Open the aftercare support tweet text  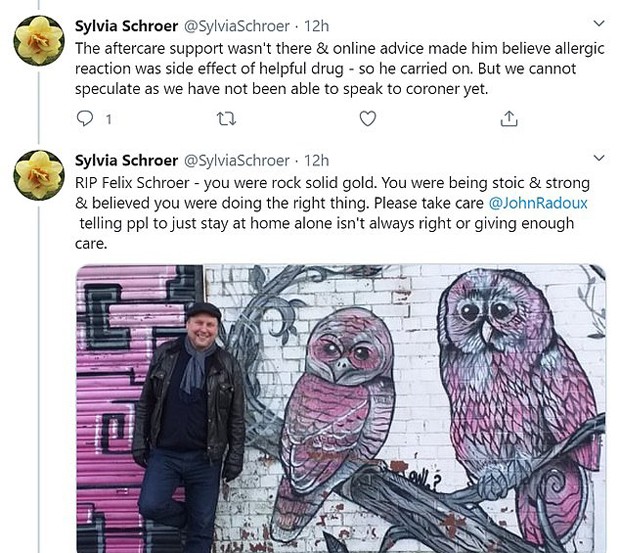click(340, 69)
